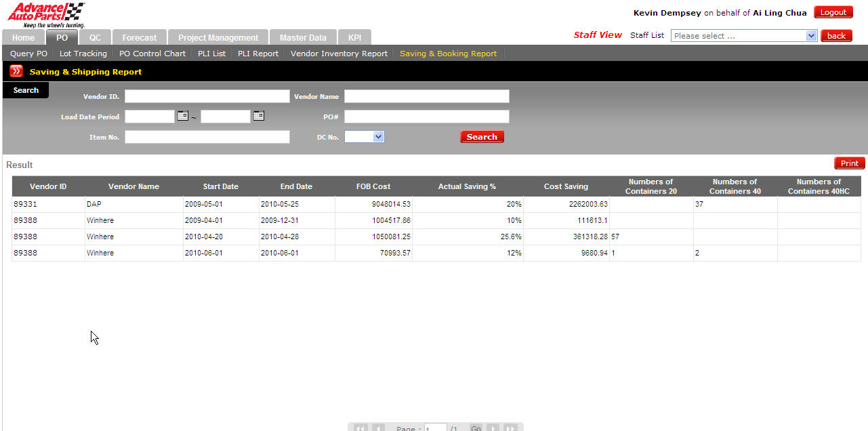Focus the Vendor ID input field
Viewport: 868px width, 431px height.
[207, 96]
